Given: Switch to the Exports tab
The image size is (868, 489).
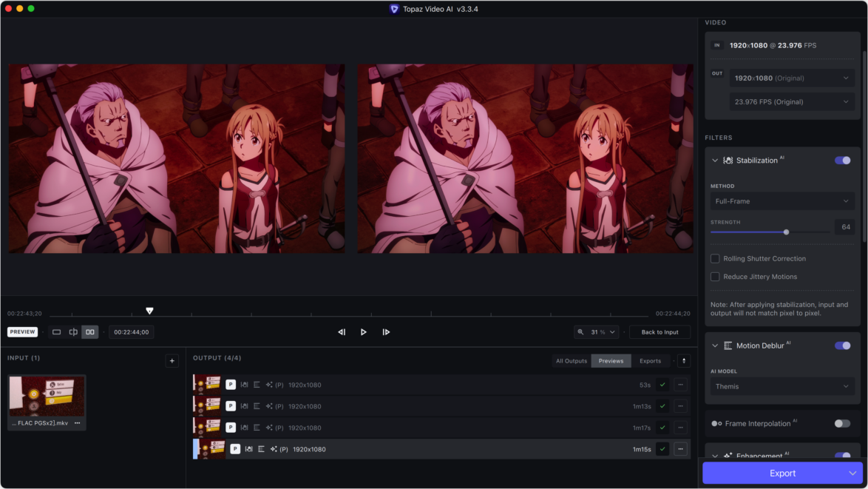Looking at the screenshot, I should tap(650, 361).
